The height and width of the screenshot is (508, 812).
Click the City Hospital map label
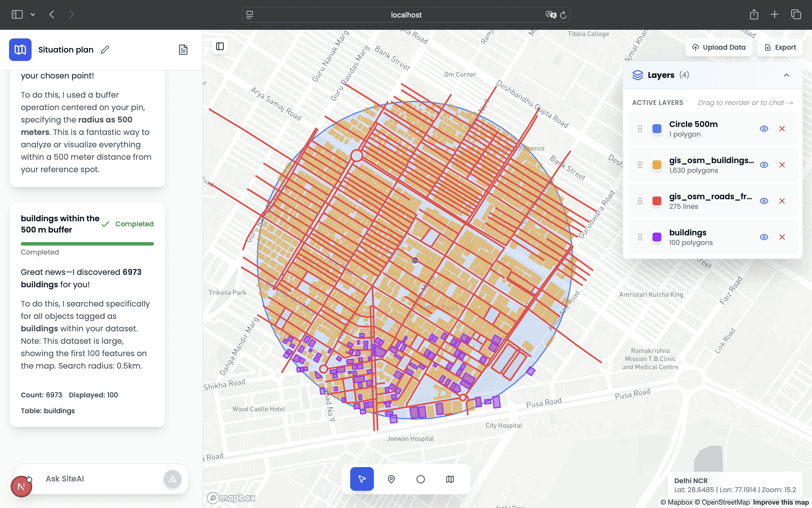click(504, 425)
